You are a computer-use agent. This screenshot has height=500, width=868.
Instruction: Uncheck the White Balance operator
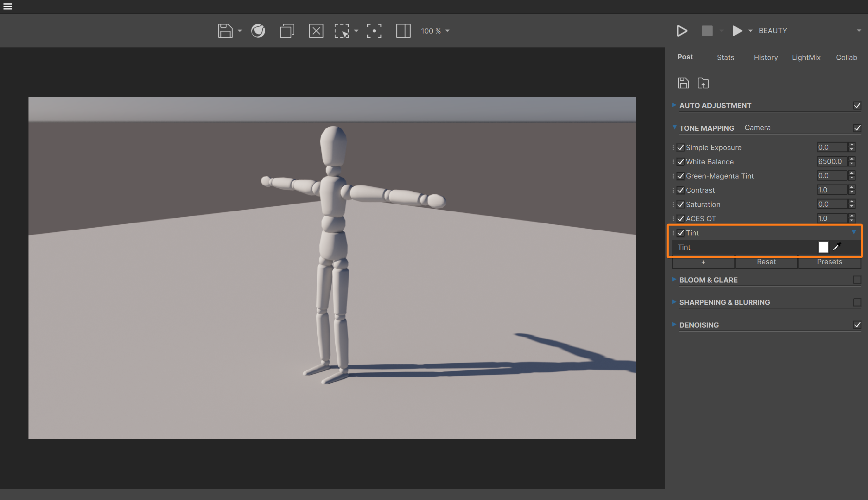tap(680, 162)
